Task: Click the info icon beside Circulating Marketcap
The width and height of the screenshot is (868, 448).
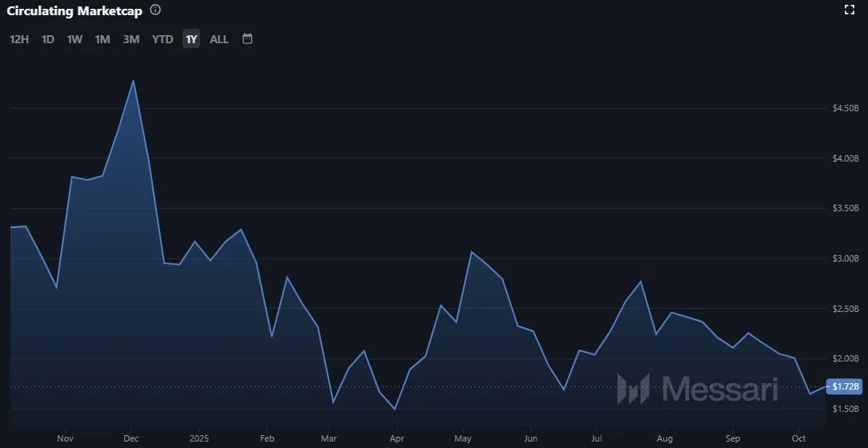Action: pos(155,10)
